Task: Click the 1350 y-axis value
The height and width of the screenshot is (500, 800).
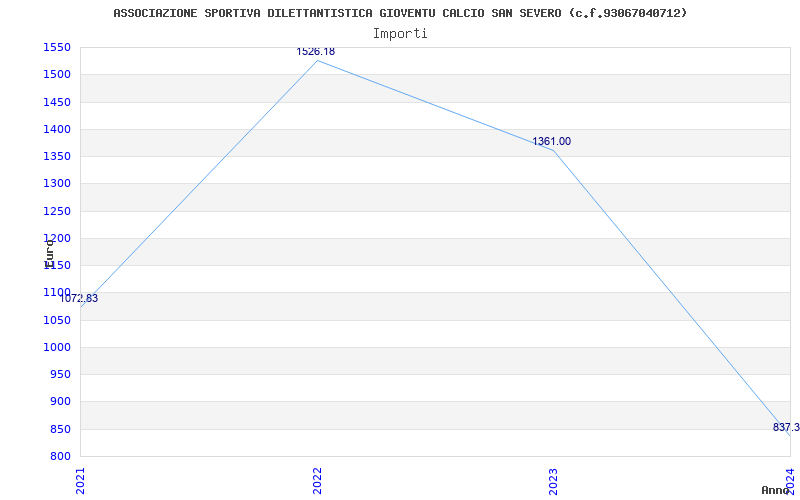Action: point(56,157)
